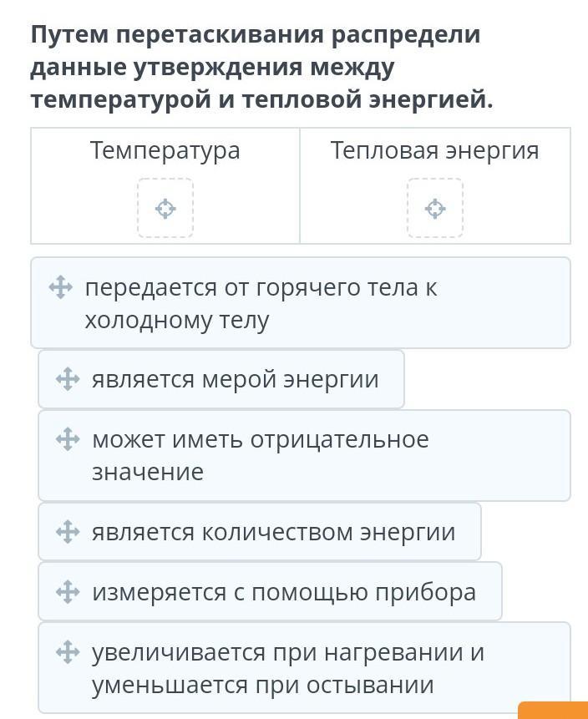Click move handle beside 'увеличивается при нагревании'
The width and height of the screenshot is (588, 719).
coord(68,652)
